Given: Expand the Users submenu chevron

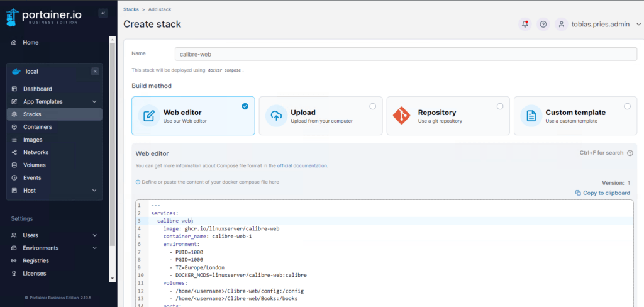Looking at the screenshot, I should [95, 235].
